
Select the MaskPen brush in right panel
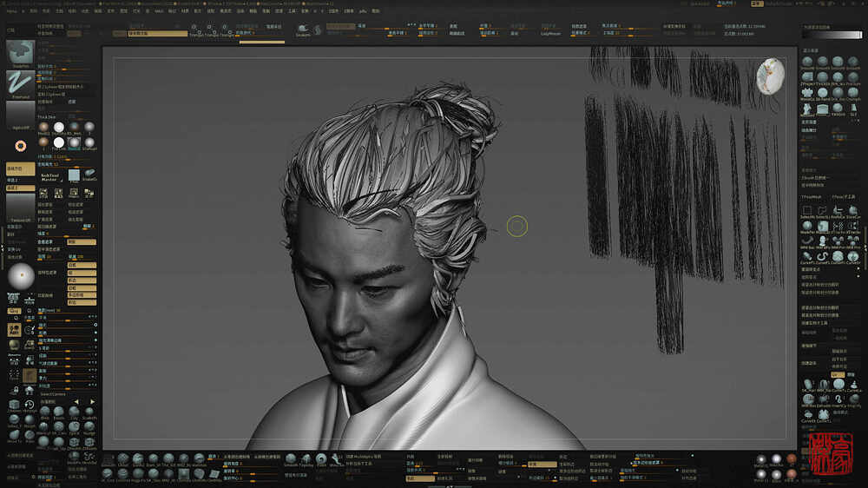click(x=807, y=227)
